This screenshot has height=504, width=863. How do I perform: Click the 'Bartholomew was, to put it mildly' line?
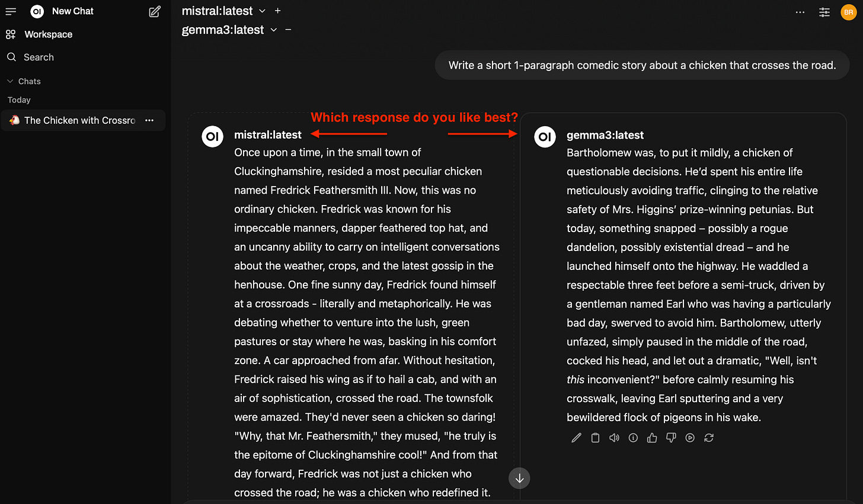679,152
